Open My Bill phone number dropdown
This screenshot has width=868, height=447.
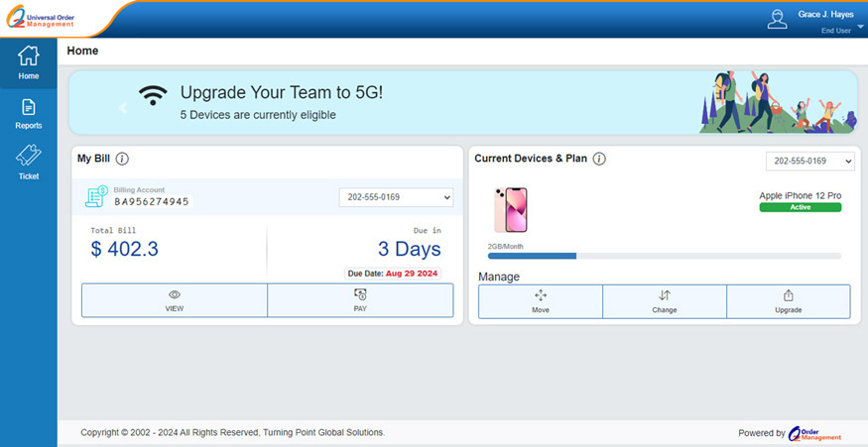point(396,198)
